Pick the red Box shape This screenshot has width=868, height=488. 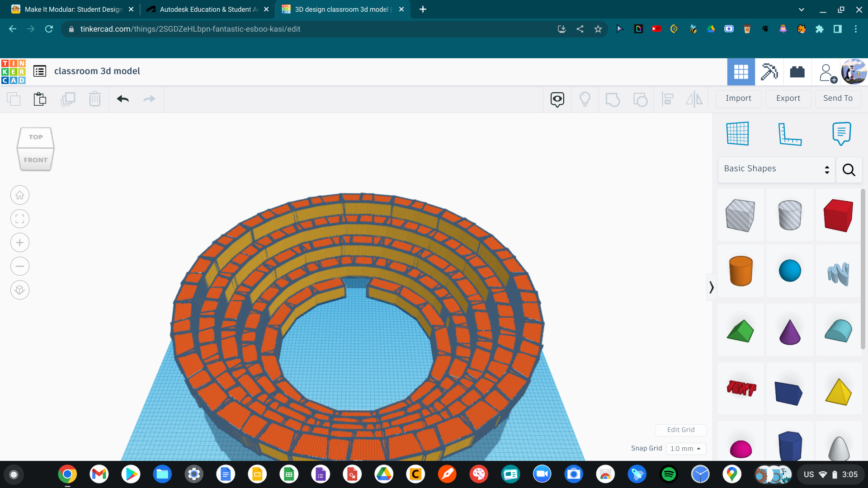pyautogui.click(x=838, y=216)
